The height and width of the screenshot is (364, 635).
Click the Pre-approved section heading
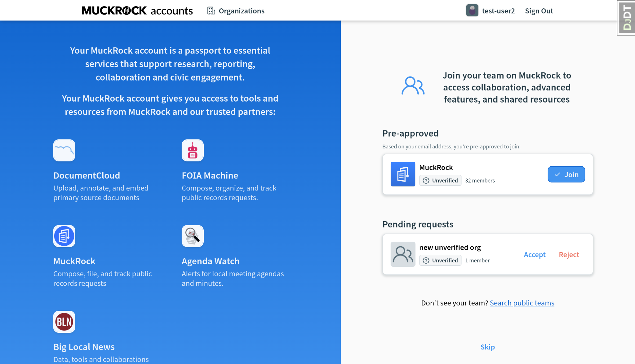[x=410, y=133]
